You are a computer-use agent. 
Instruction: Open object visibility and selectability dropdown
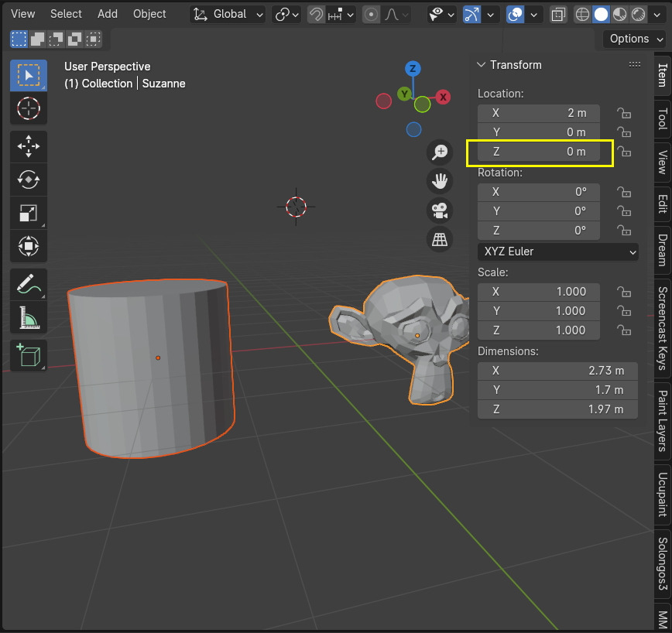click(x=441, y=15)
